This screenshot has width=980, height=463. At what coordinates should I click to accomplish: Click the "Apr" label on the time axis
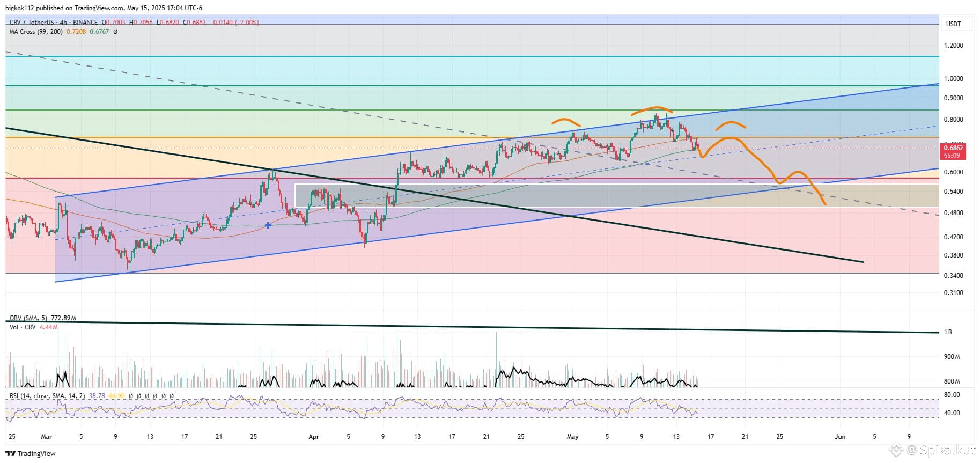click(x=314, y=437)
